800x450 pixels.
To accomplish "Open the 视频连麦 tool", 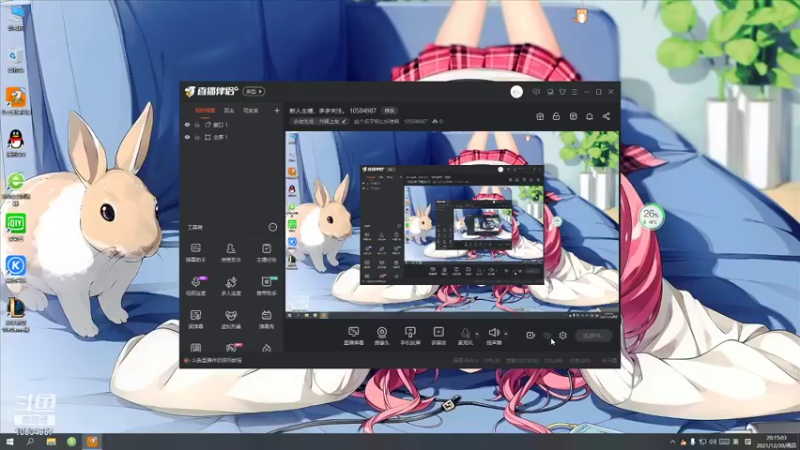I will [x=196, y=286].
